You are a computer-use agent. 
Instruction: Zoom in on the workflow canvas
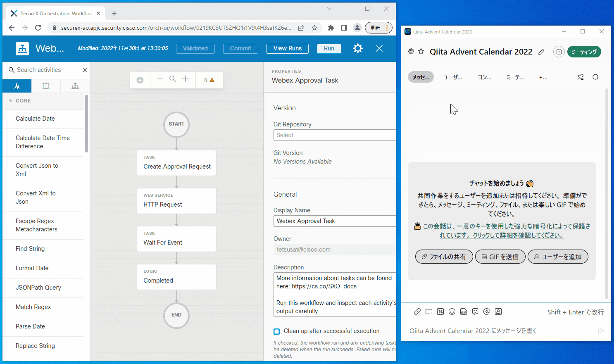186,79
